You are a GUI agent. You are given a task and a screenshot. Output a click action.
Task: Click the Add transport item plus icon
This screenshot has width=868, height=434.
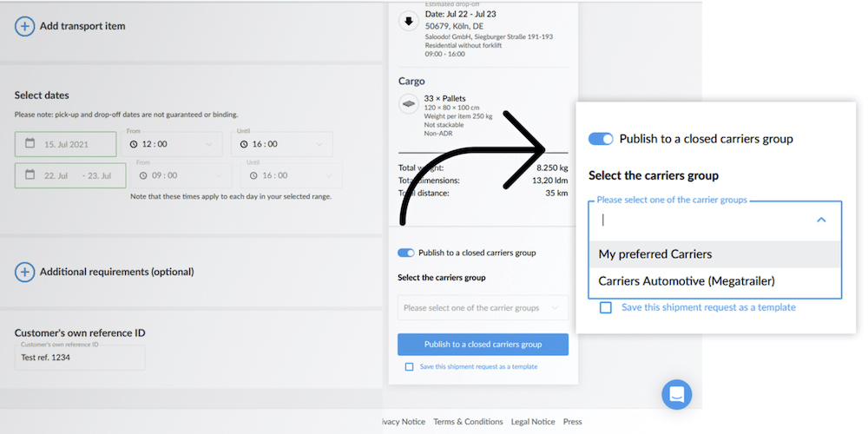25,26
